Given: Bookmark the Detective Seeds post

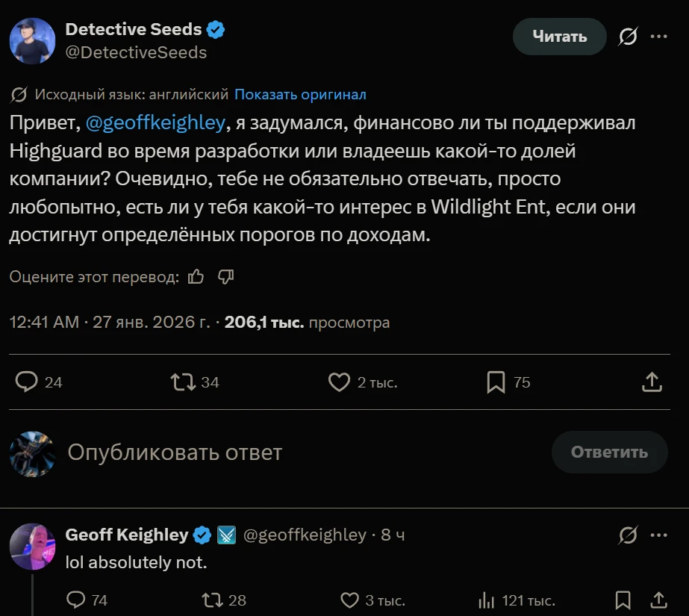Looking at the screenshot, I should [496, 382].
